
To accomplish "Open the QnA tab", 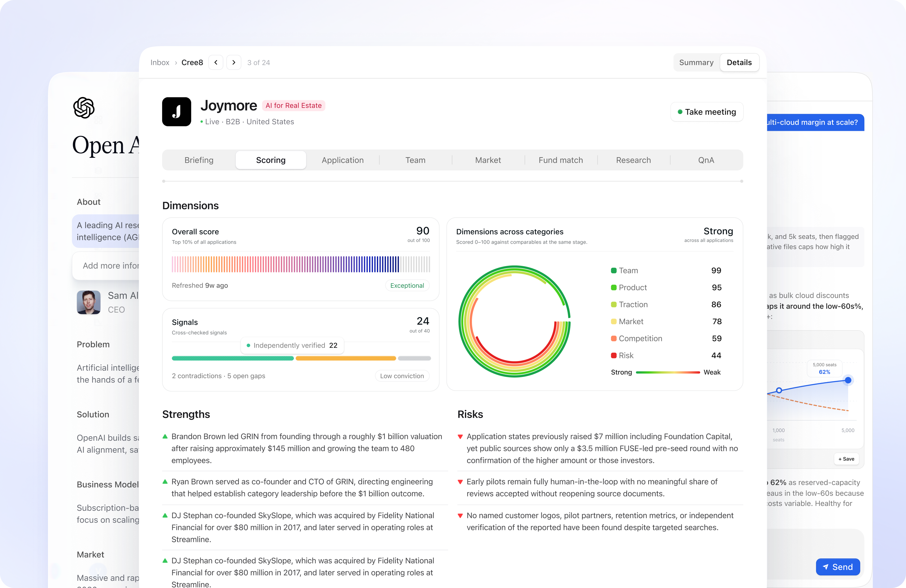I will [x=706, y=160].
